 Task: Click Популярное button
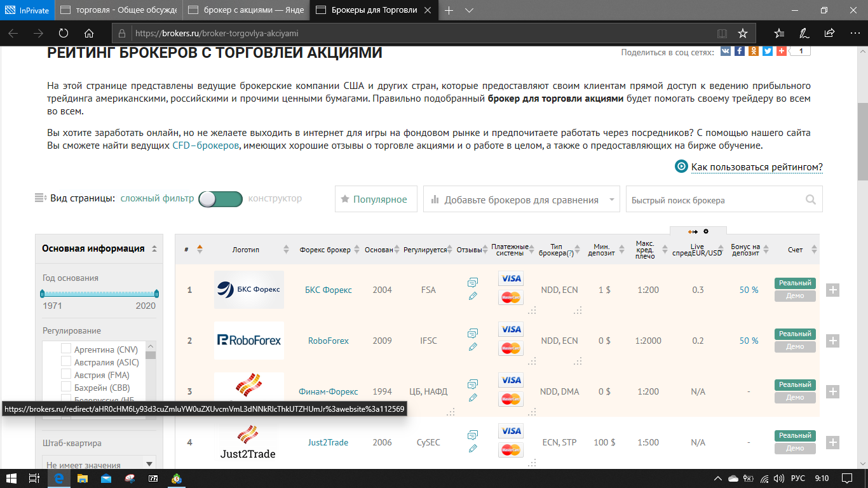[376, 200]
